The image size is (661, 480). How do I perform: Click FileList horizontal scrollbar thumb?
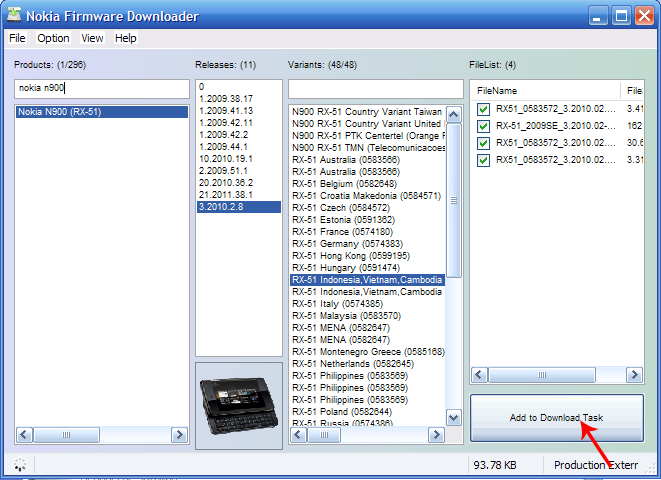(x=542, y=375)
